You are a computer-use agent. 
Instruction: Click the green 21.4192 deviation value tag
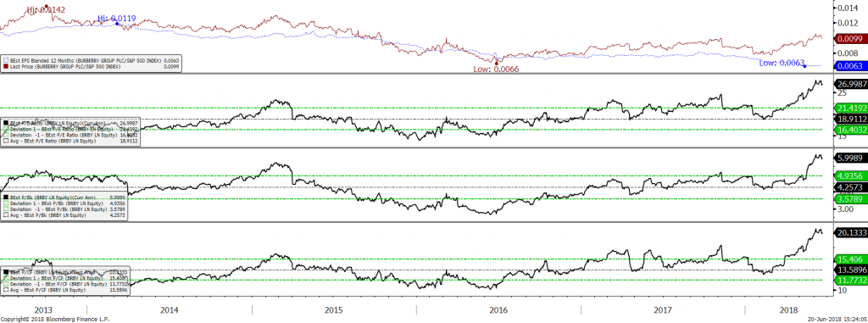click(851, 108)
